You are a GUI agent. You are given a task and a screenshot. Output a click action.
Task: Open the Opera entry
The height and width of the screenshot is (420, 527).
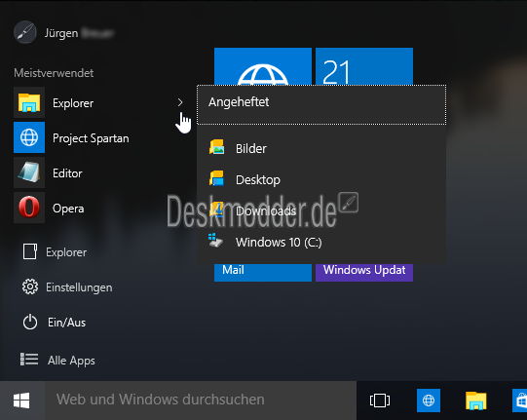(x=101, y=208)
